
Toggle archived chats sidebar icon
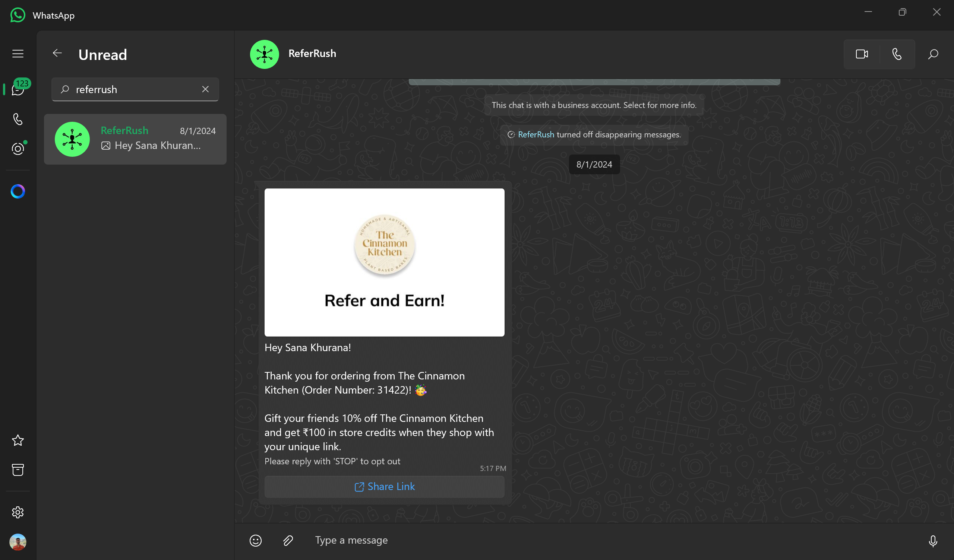point(18,470)
